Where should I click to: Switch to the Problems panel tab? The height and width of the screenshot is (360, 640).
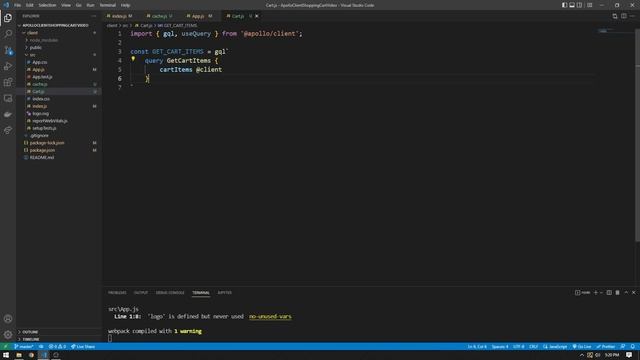click(x=117, y=293)
